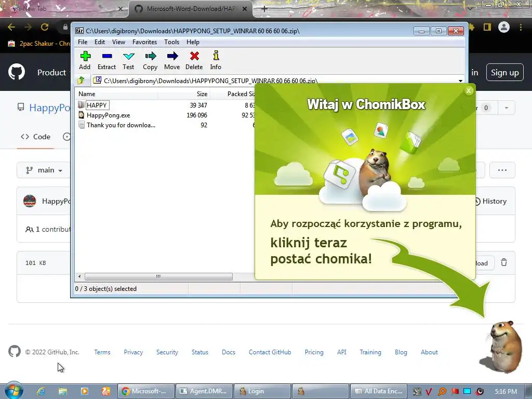Viewport: 532px width, 399px height.
Task: Click the trash delete-file icon on GitHub
Action: [x=504, y=262]
